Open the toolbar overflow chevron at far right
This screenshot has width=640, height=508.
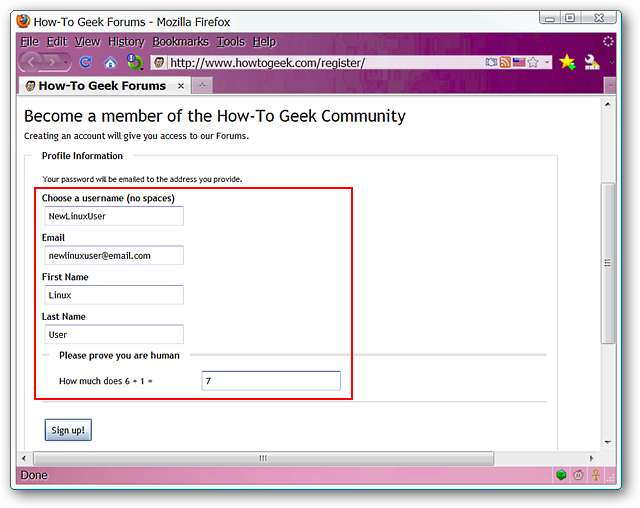(x=611, y=62)
